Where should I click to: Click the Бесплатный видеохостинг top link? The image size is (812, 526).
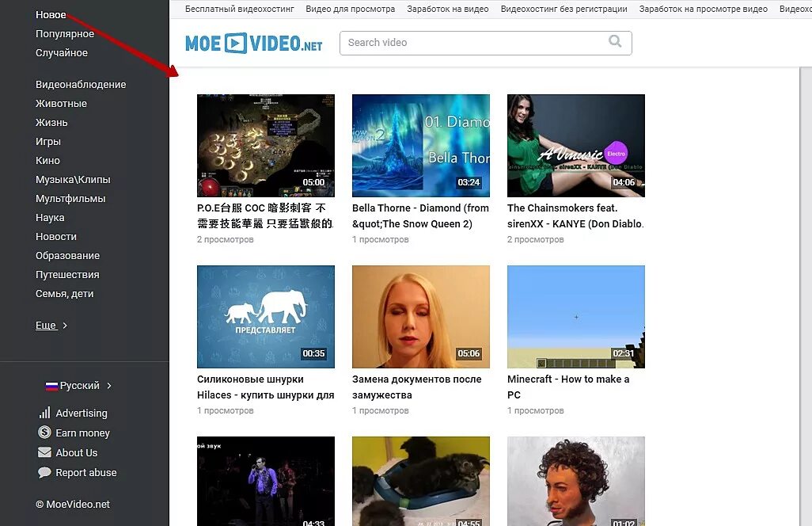pyautogui.click(x=239, y=9)
